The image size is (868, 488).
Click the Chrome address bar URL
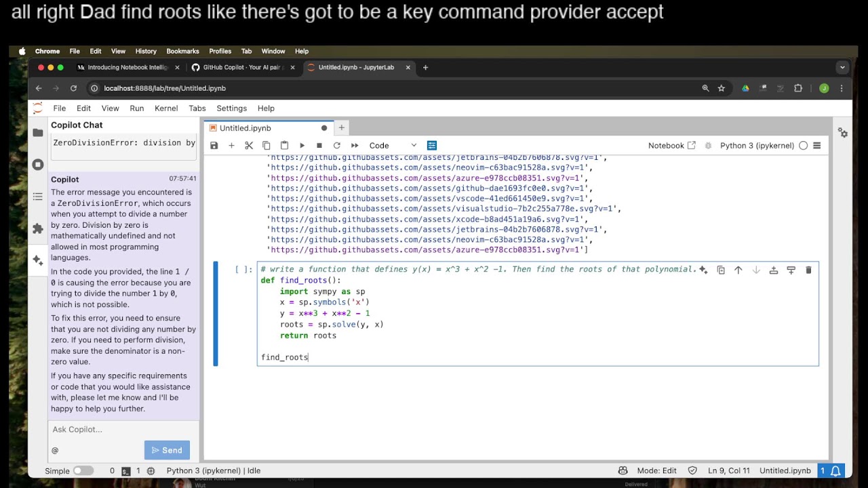tap(165, 88)
